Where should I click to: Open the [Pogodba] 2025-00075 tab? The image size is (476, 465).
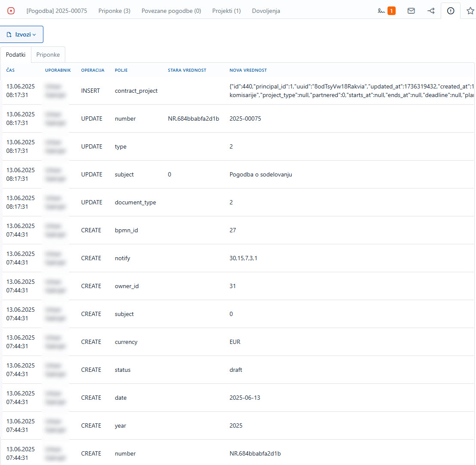[57, 11]
